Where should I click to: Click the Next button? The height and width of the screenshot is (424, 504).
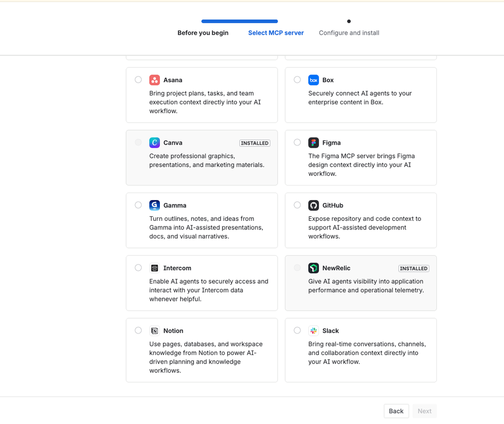click(x=425, y=411)
